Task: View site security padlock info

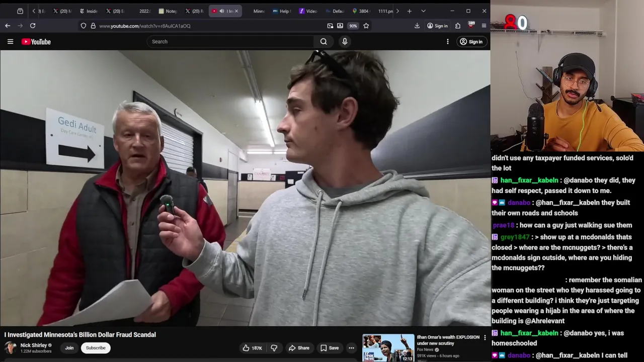Action: pos(93,26)
